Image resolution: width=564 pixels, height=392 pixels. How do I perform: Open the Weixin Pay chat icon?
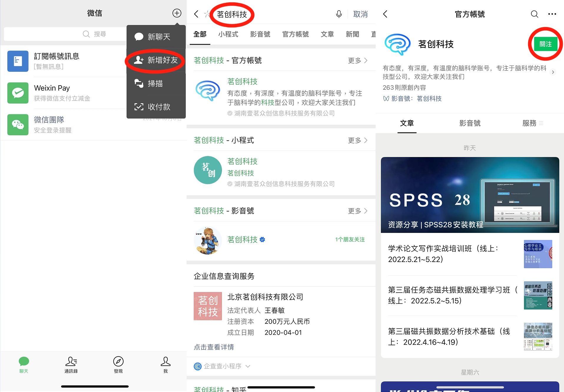point(18,93)
